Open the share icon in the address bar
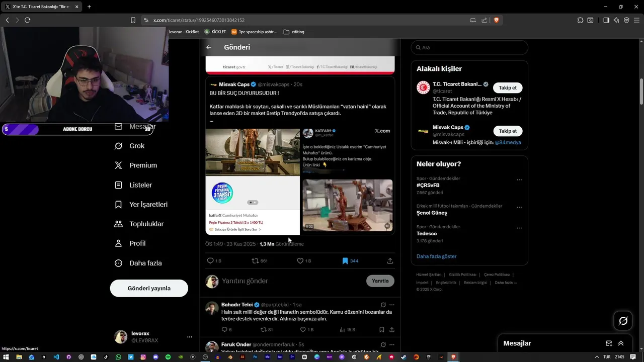Screen dimensions: 644x362 pos(484,20)
